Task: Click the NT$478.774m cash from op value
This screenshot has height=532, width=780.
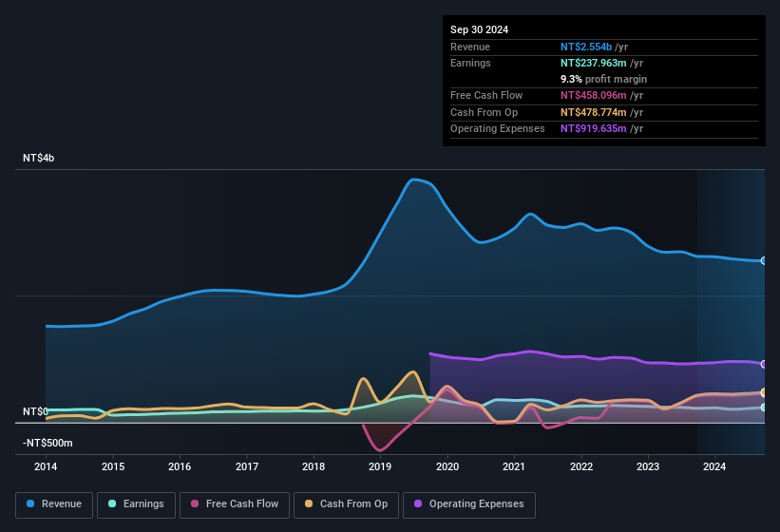Action: (594, 112)
